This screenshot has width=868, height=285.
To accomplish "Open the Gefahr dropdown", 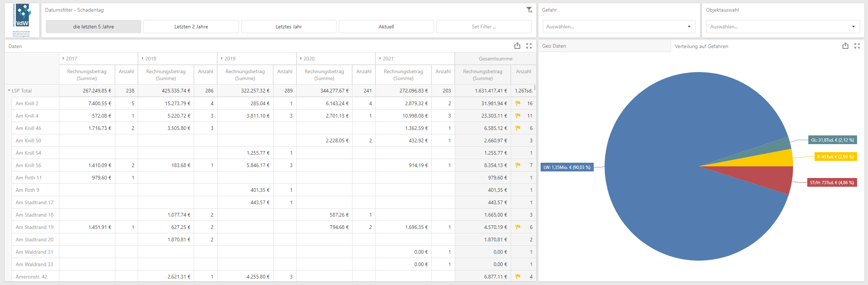I will (619, 27).
